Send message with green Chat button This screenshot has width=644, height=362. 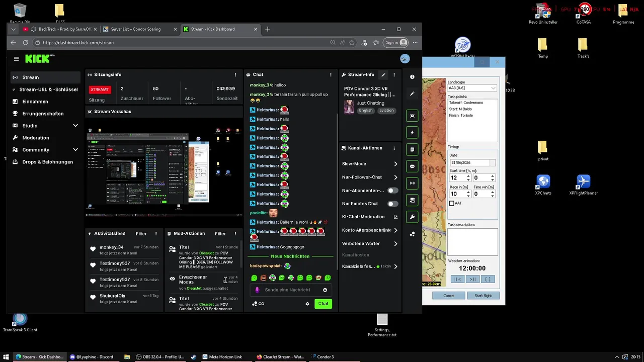(x=323, y=304)
